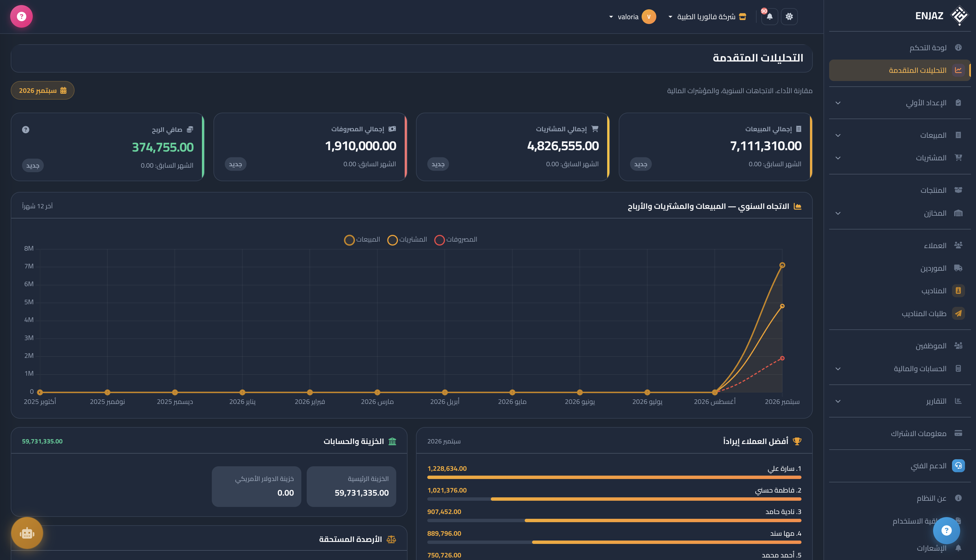Toggle the sun theme switch icon
The image size is (976, 560).
tap(789, 17)
